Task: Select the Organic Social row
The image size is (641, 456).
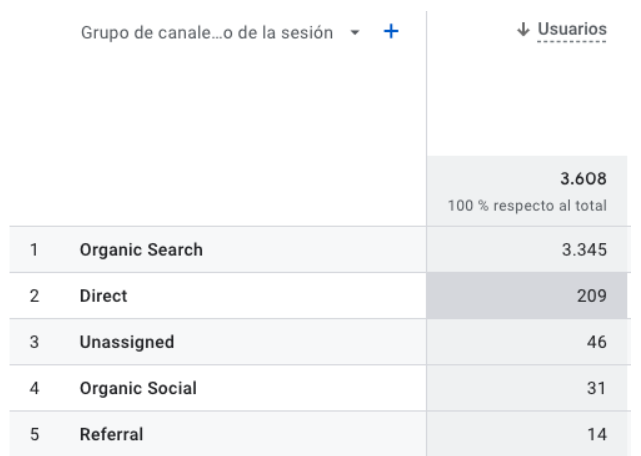Action: pyautogui.click(x=320, y=388)
